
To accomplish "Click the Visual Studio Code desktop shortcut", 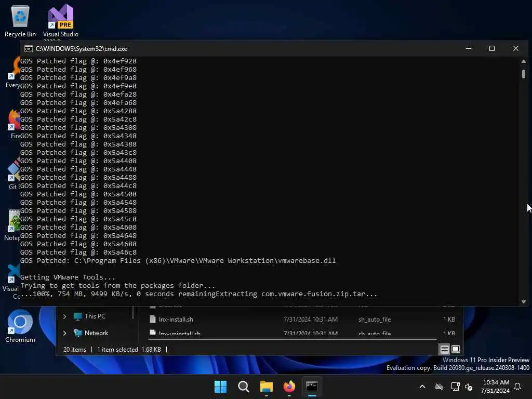I will (x=11, y=281).
